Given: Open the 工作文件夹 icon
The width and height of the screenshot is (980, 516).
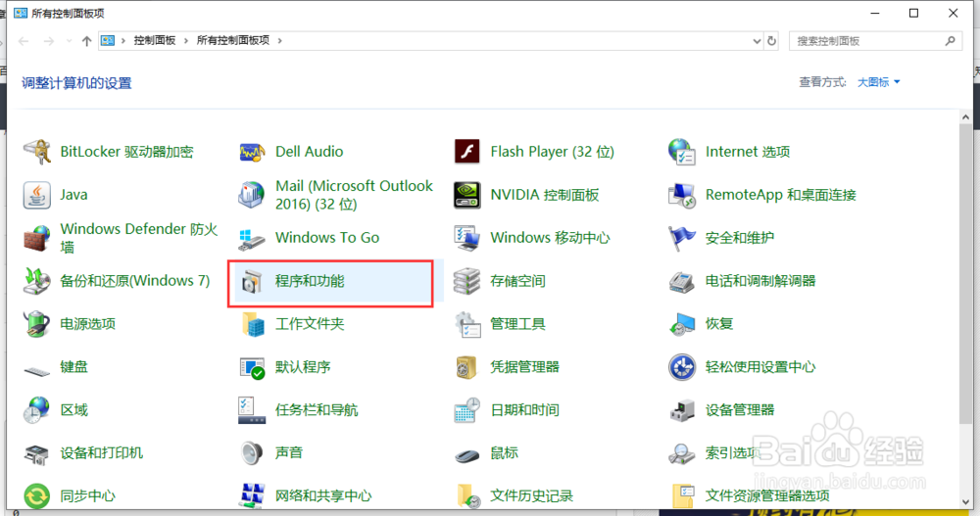Looking at the screenshot, I should tap(252, 324).
